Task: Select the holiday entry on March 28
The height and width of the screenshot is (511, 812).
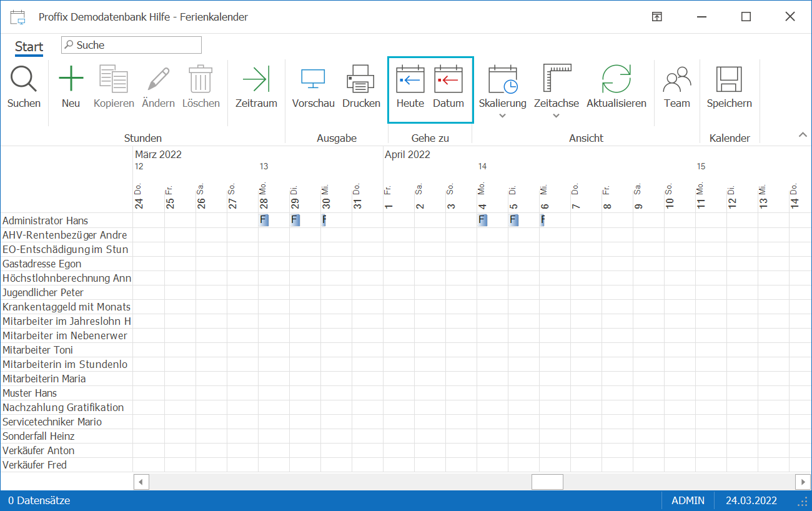Action: pos(264,220)
